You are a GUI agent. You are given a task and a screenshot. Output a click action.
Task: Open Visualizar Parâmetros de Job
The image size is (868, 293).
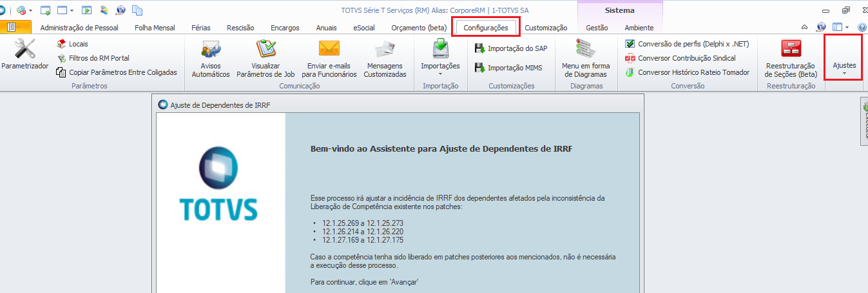click(x=265, y=59)
